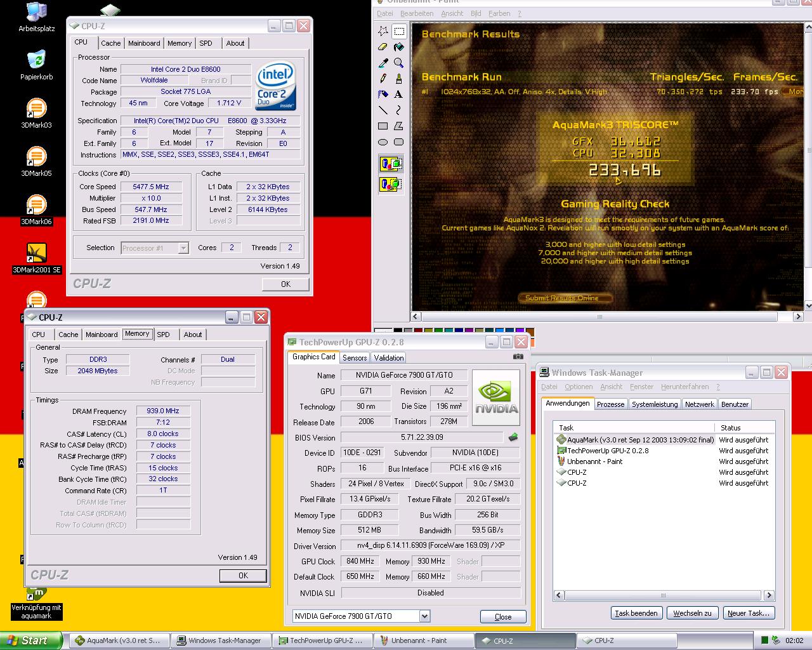Enable transparent selection mode in Paint toolbox
Image resolution: width=812 pixels, height=650 pixels.
pyautogui.click(x=391, y=184)
